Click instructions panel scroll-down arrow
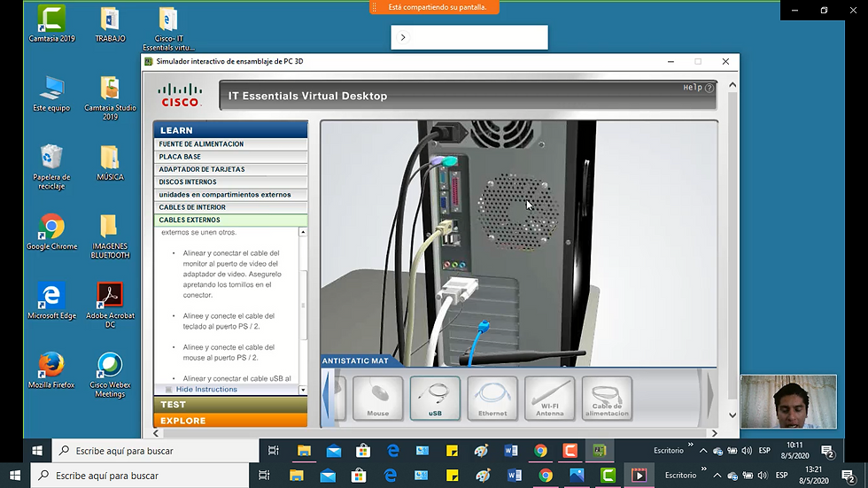The height and width of the screenshot is (488, 868). 303,390
